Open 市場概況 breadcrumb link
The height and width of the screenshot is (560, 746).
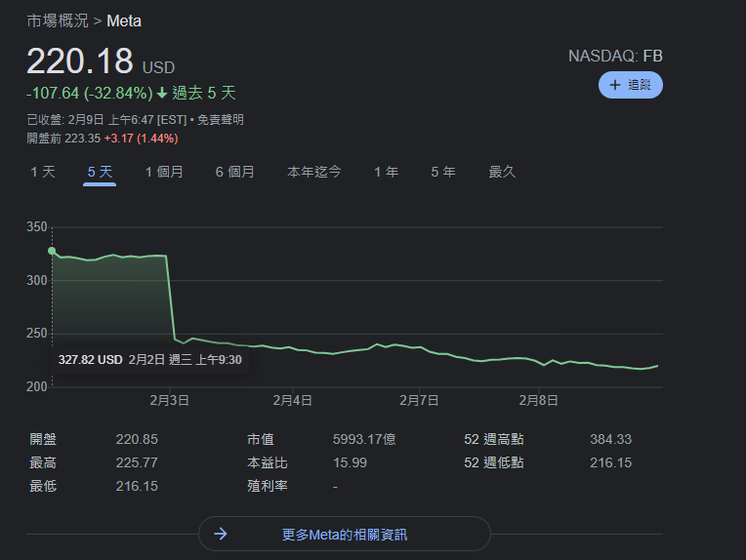point(58,20)
